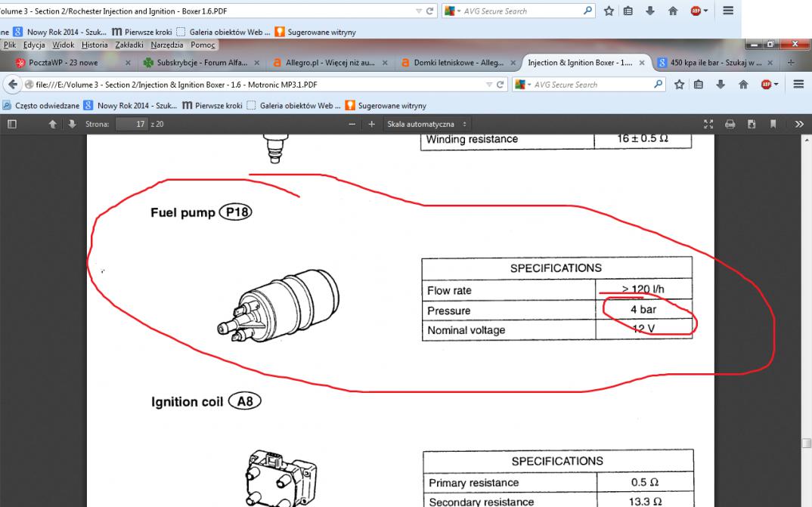Click the Adblock Plus icon in front window

pos(766,85)
